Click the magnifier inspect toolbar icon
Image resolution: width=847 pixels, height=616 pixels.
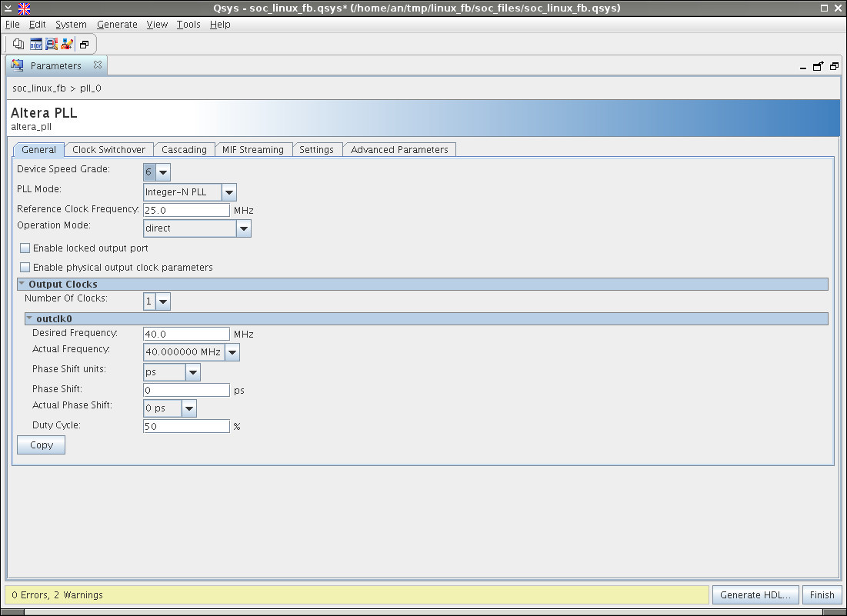click(x=52, y=45)
